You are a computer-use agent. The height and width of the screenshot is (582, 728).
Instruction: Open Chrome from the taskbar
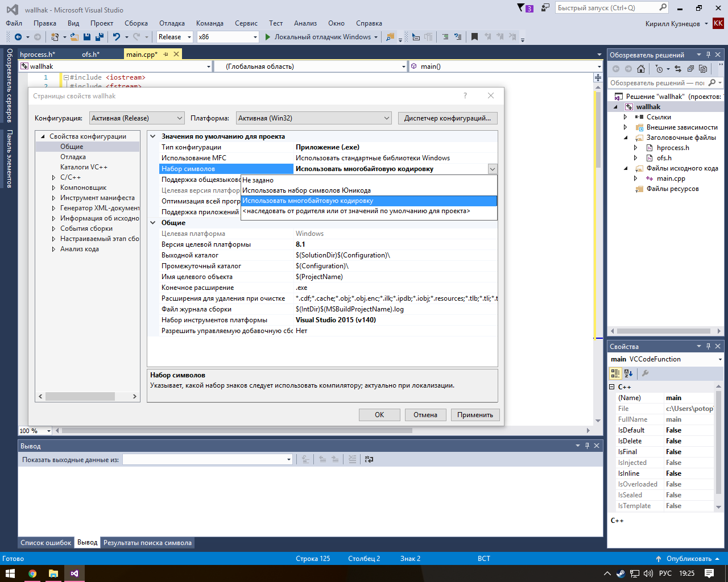click(32, 573)
